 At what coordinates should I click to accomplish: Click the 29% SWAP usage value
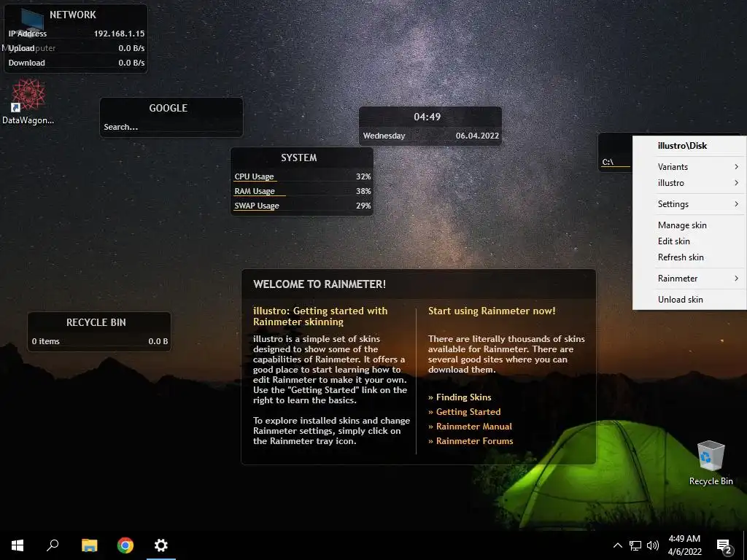coord(363,206)
